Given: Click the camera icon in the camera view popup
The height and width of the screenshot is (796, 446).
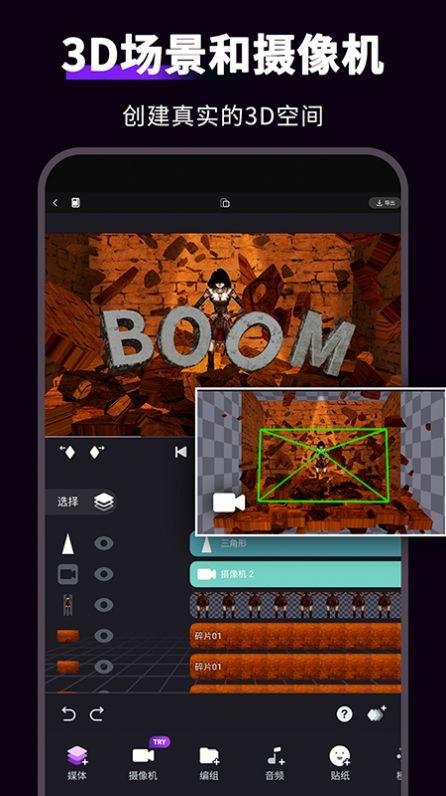Looking at the screenshot, I should coord(228,503).
